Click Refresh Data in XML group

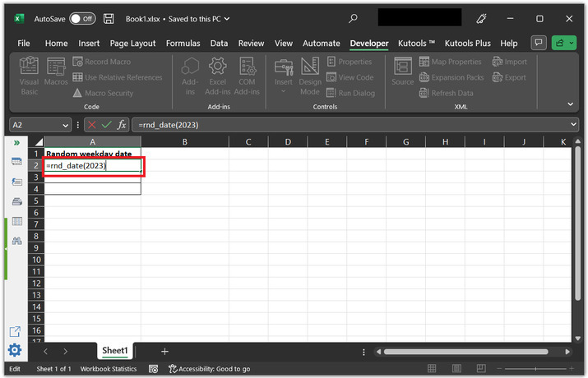point(447,93)
